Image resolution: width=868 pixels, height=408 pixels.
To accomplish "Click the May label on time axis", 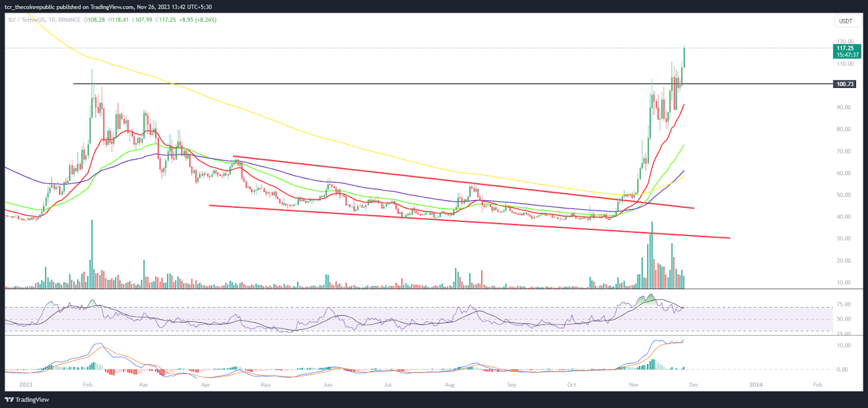I will tap(265, 385).
